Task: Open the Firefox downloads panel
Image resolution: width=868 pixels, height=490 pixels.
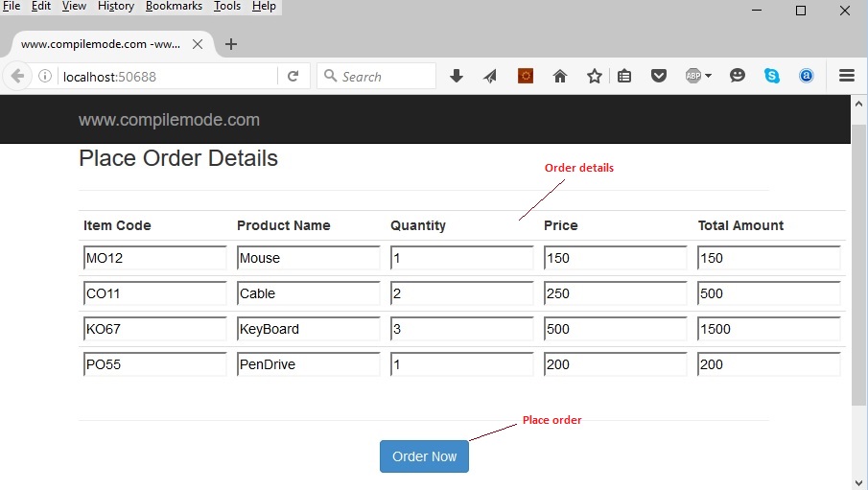Action: point(457,76)
